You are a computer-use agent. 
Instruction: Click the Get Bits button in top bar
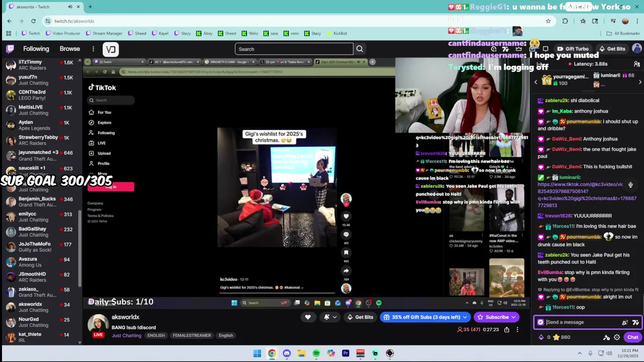coord(612,49)
